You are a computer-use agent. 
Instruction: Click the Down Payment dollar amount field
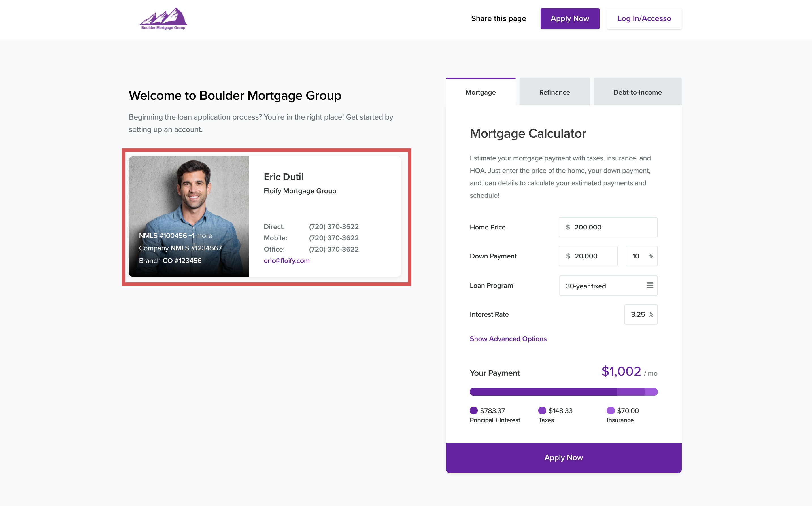click(x=588, y=256)
